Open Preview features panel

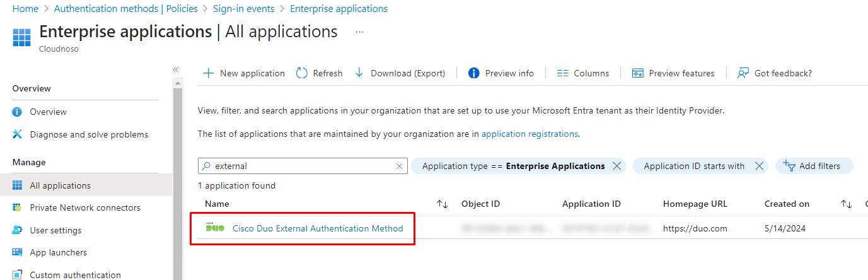coord(673,73)
